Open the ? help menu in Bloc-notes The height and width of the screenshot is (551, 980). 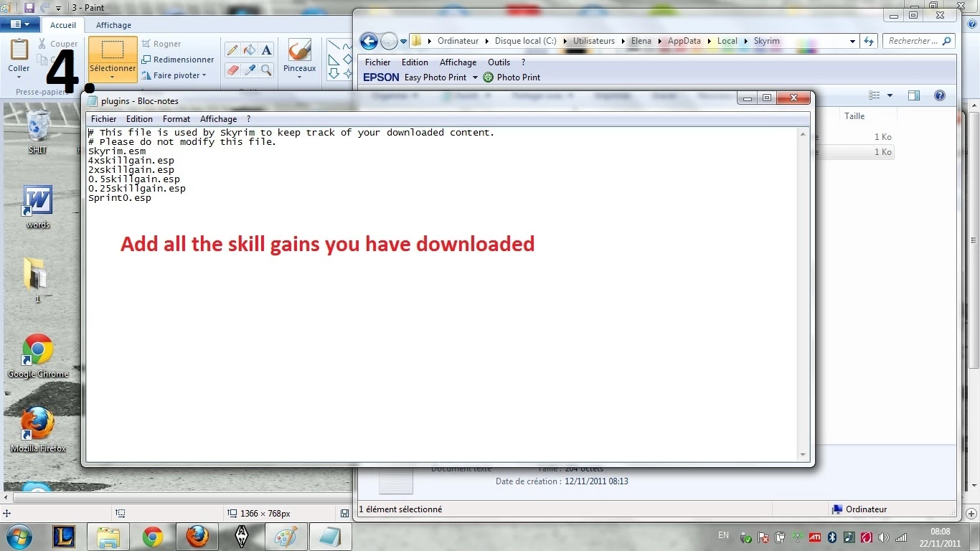pyautogui.click(x=248, y=119)
